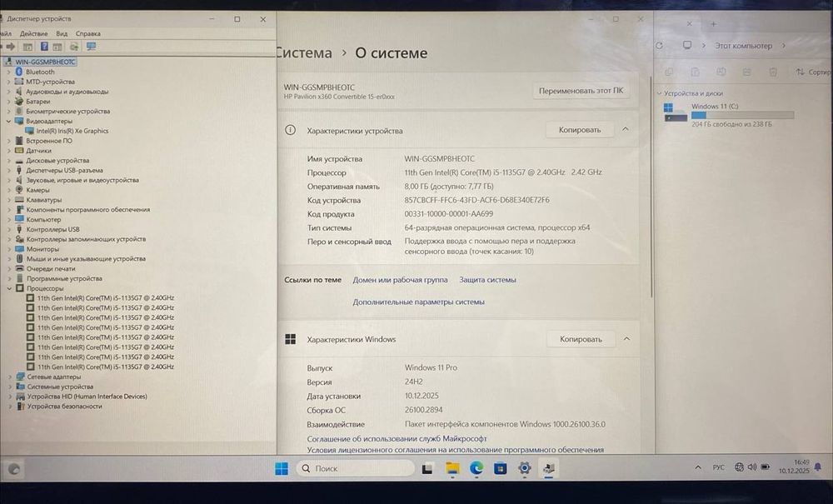Open the Защита системы link

(x=487, y=280)
